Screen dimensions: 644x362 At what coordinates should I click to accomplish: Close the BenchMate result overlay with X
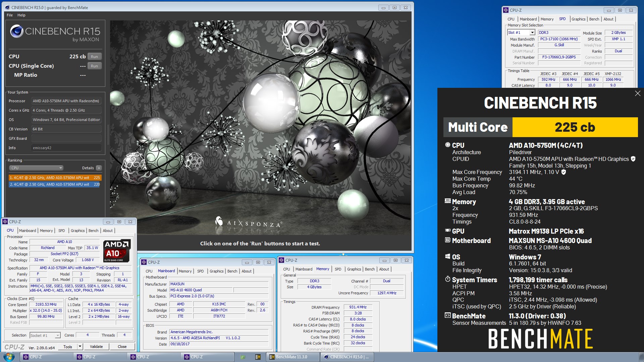click(x=638, y=94)
